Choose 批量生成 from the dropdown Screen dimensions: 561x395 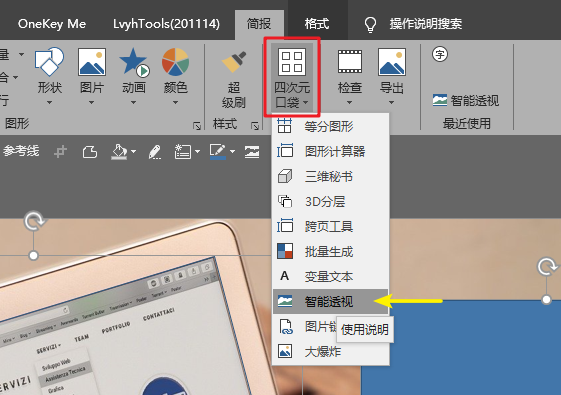pos(330,252)
